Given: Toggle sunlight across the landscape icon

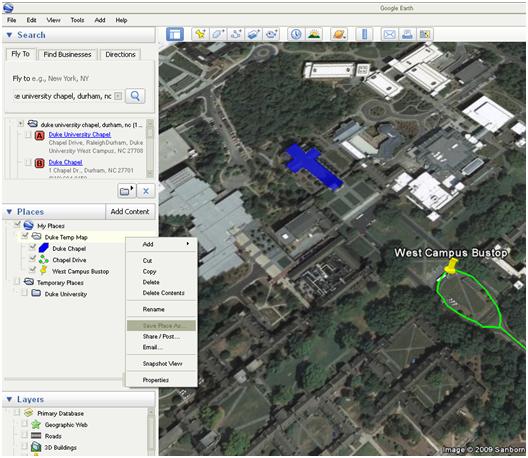Looking at the screenshot, I should [x=314, y=34].
